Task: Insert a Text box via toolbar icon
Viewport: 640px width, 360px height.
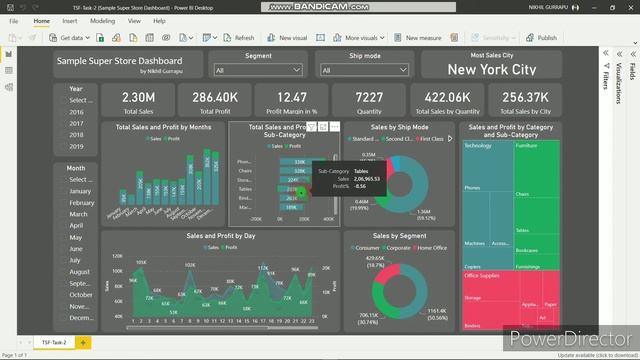Action: [x=320, y=38]
